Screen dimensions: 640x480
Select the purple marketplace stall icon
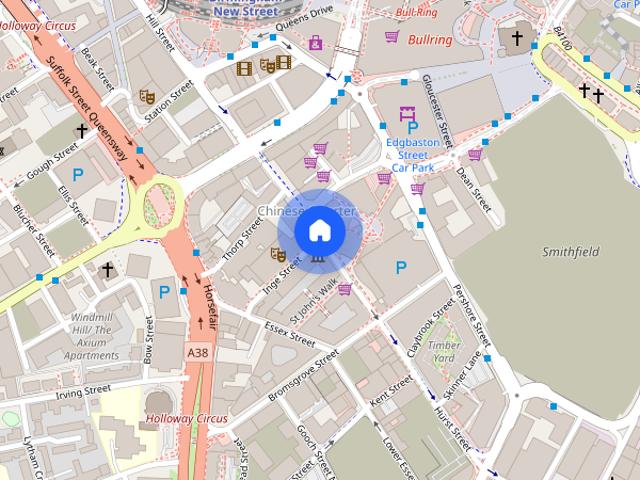407,113
